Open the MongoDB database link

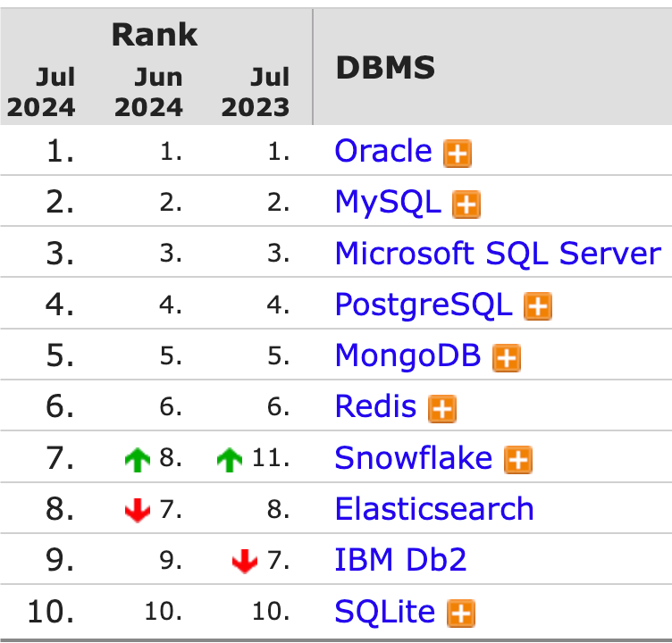[x=407, y=355]
